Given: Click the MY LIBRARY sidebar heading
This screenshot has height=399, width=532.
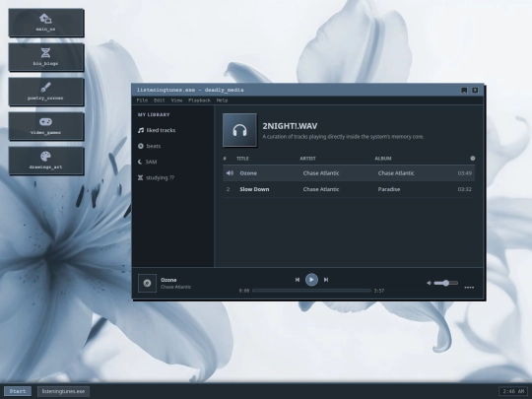Looking at the screenshot, I should click(x=154, y=114).
